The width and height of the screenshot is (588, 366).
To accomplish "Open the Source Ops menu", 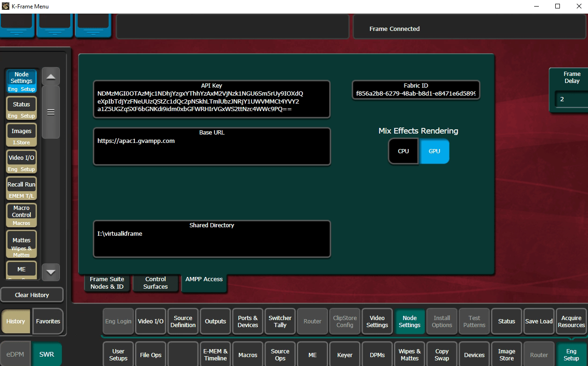I will click(280, 355).
